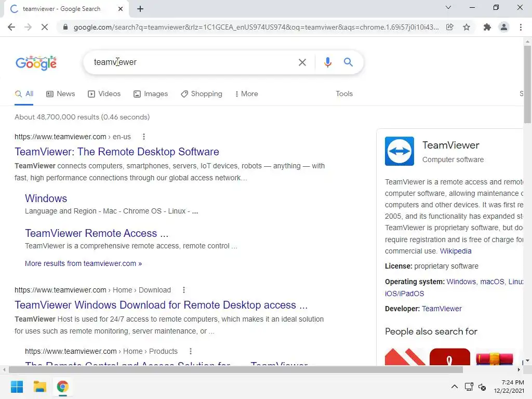Open File Explorer from taskbar
The image size is (532, 399).
click(x=39, y=387)
